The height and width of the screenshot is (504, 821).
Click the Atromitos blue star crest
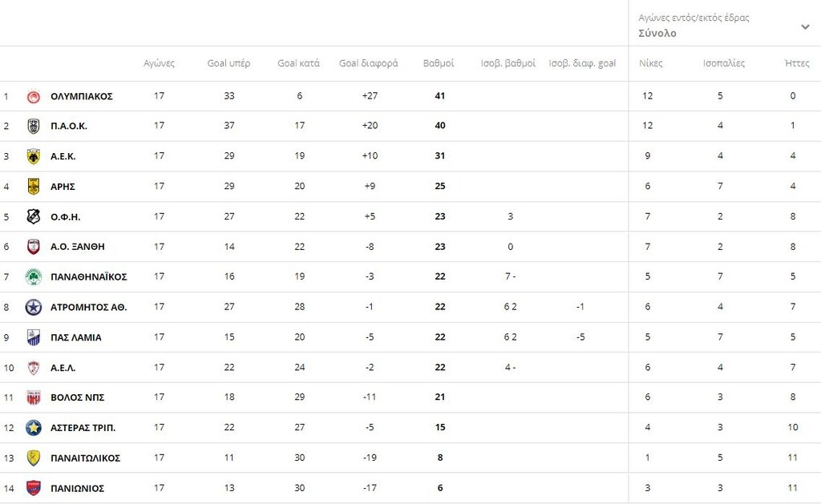point(34,307)
